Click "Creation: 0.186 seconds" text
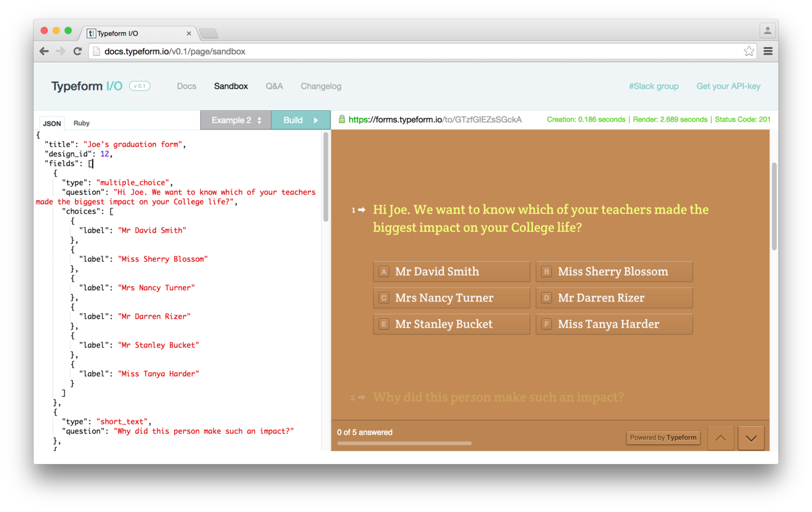812x512 pixels. point(586,119)
